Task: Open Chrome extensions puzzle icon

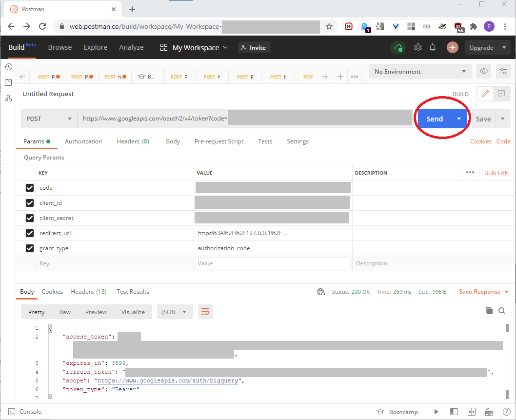Action: pyautogui.click(x=473, y=26)
